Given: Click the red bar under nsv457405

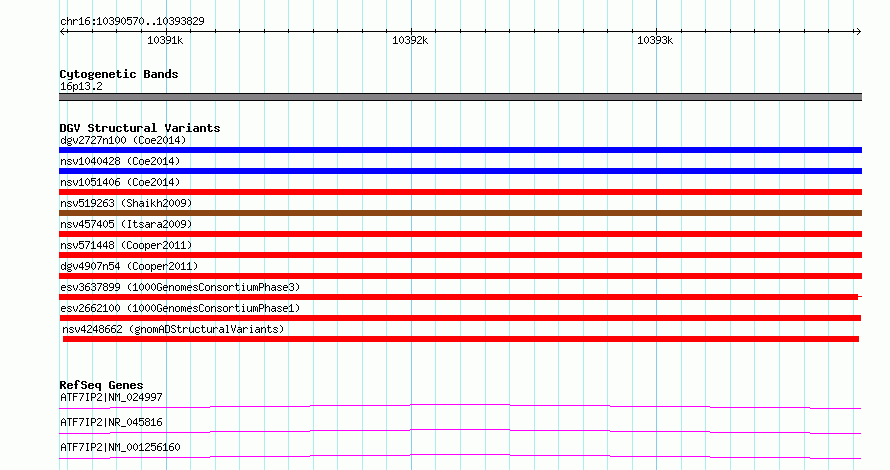Looking at the screenshot, I should click(460, 234).
